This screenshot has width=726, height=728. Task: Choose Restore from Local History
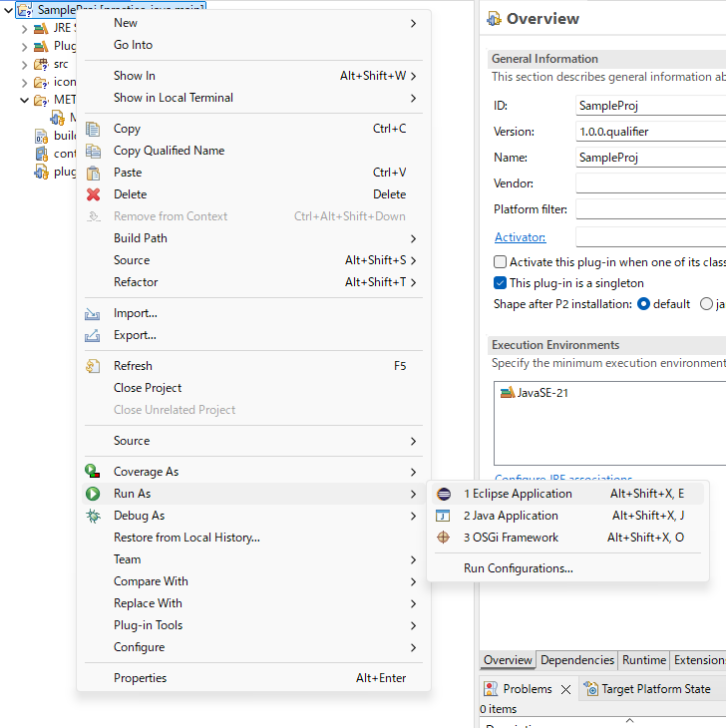tap(253, 538)
